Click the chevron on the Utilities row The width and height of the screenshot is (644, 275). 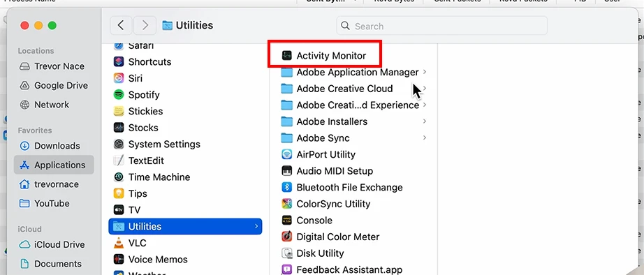256,226
